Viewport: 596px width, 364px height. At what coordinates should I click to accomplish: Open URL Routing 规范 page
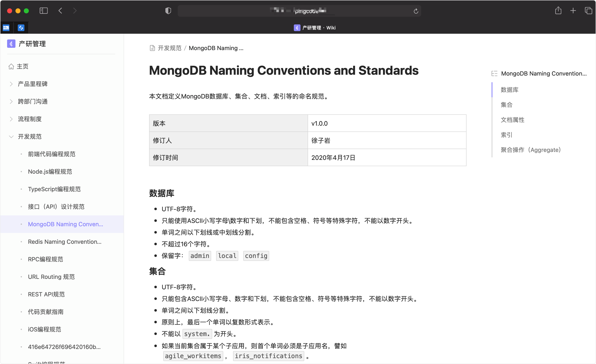51,277
